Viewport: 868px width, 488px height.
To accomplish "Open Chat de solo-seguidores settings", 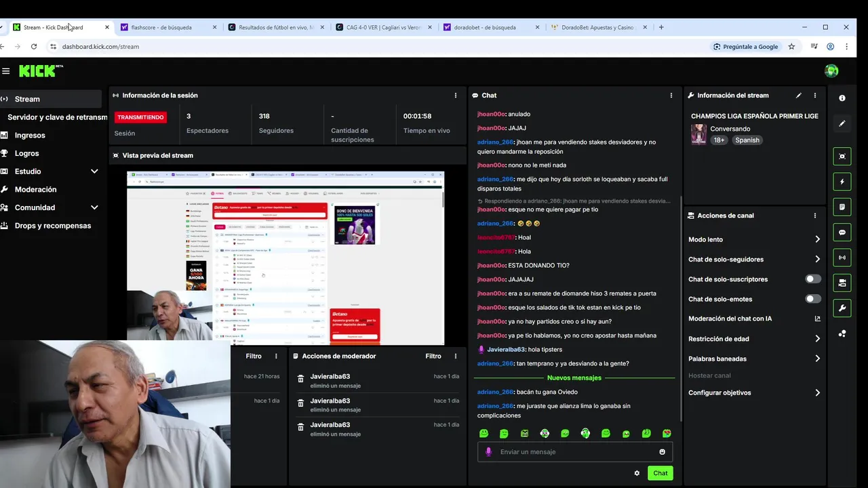I will tap(754, 259).
